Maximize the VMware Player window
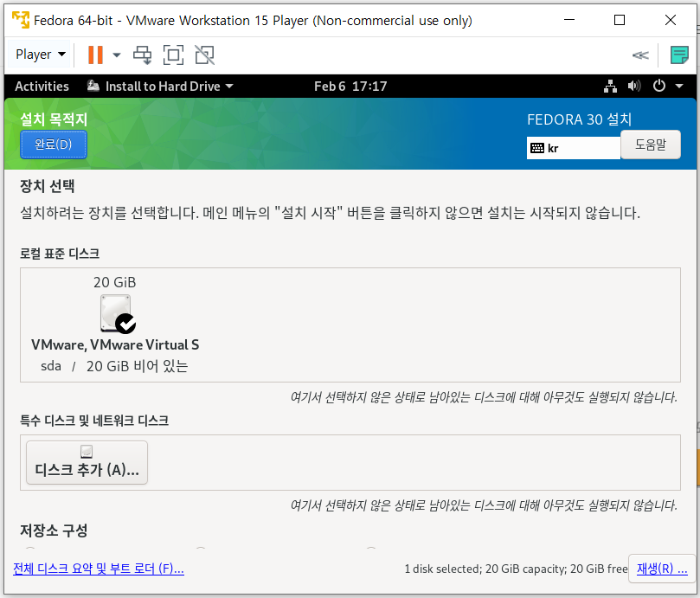Image resolution: width=700 pixels, height=598 pixels. [620, 20]
